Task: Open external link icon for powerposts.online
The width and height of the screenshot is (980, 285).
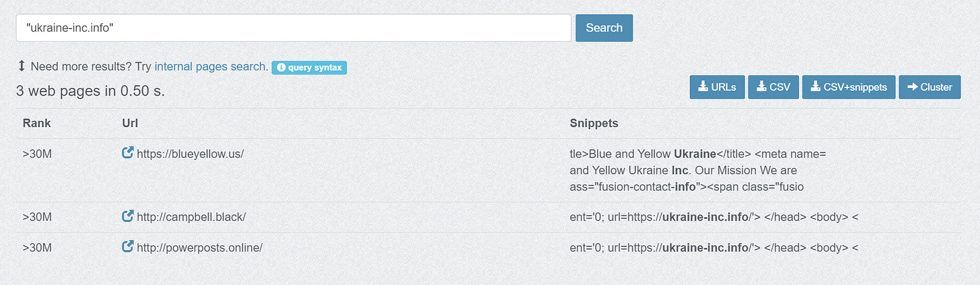Action: (128, 247)
